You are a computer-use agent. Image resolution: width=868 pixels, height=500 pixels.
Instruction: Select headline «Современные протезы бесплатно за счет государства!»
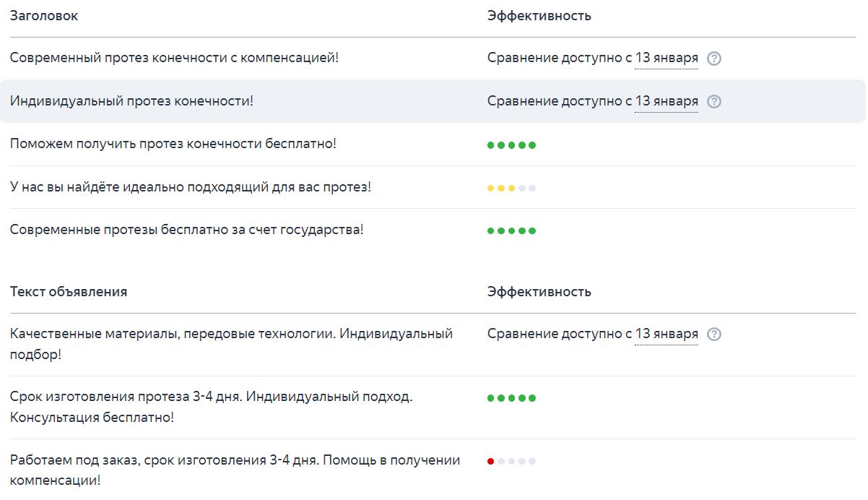(186, 230)
